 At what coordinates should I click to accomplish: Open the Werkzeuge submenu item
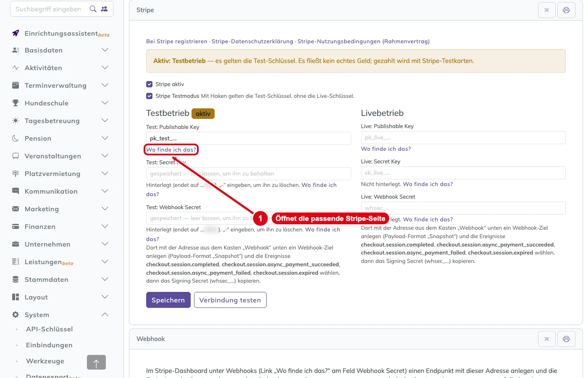coord(45,361)
